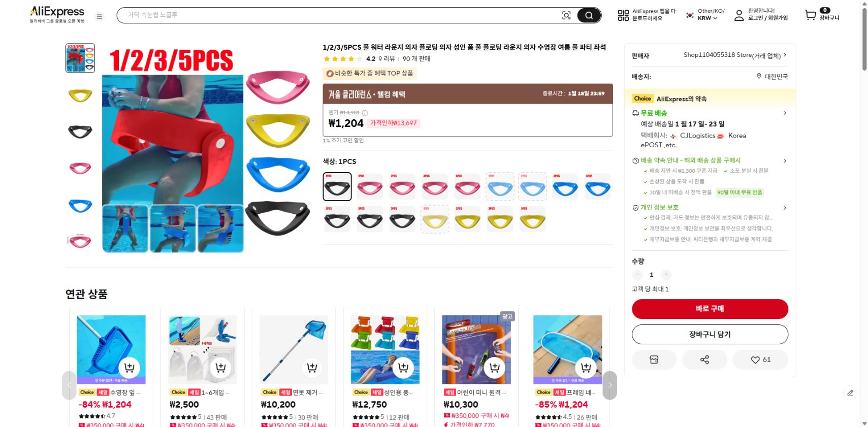Click the 장바구니 담기 add-to-cart button

click(x=710, y=334)
